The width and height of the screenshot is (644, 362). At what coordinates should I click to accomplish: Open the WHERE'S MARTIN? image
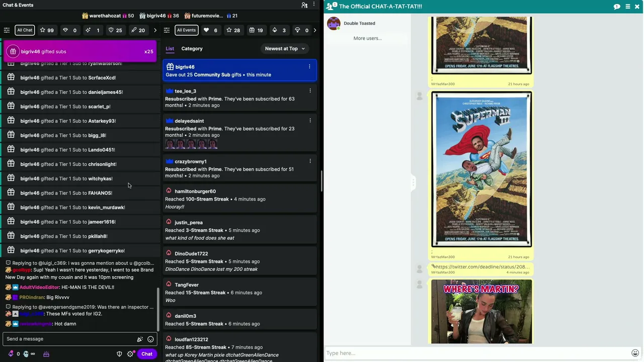(x=481, y=312)
